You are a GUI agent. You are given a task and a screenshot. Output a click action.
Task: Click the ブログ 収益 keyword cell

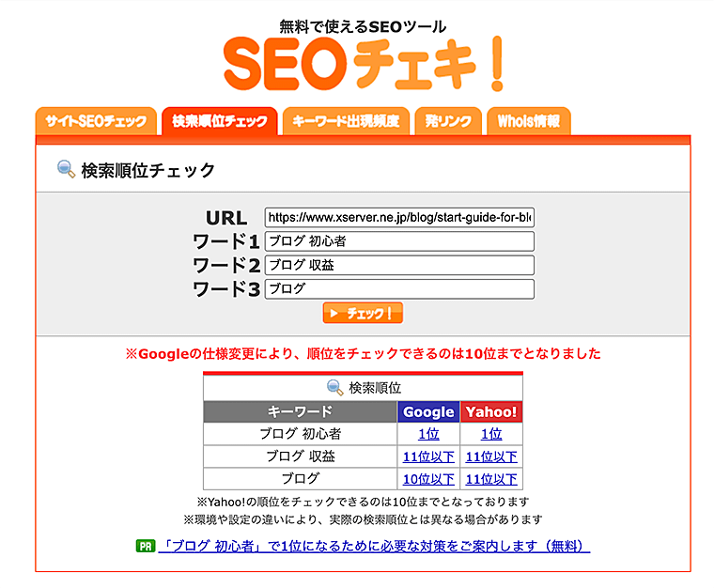[300, 456]
